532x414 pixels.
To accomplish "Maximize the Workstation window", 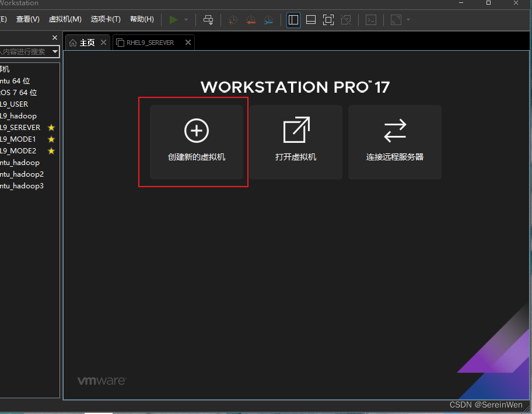I will point(488,3).
